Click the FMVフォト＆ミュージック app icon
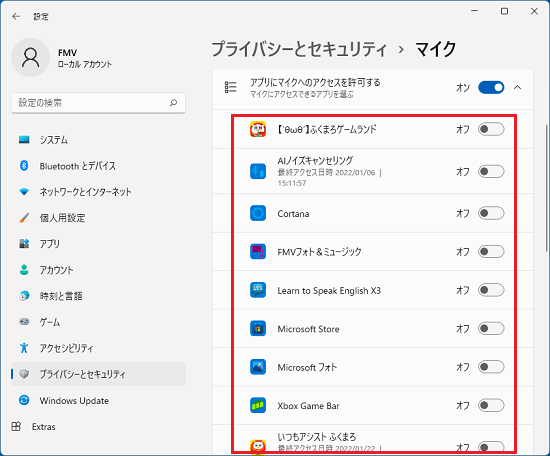Screen dimensions: 550x456 pyautogui.click(x=258, y=252)
